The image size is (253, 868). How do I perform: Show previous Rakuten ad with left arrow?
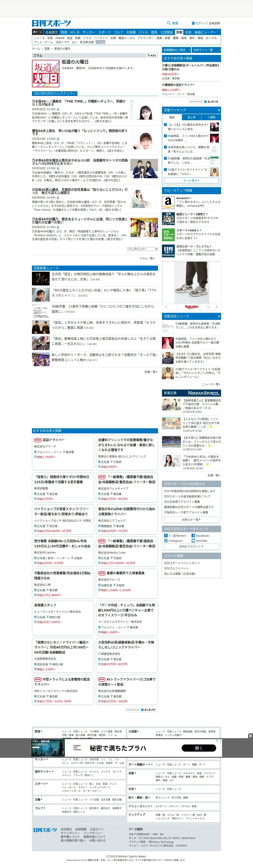[166, 307]
